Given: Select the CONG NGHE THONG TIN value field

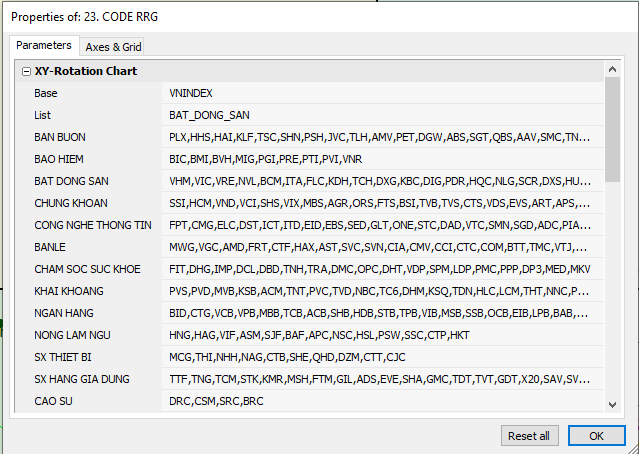Looking at the screenshot, I should tap(382, 225).
